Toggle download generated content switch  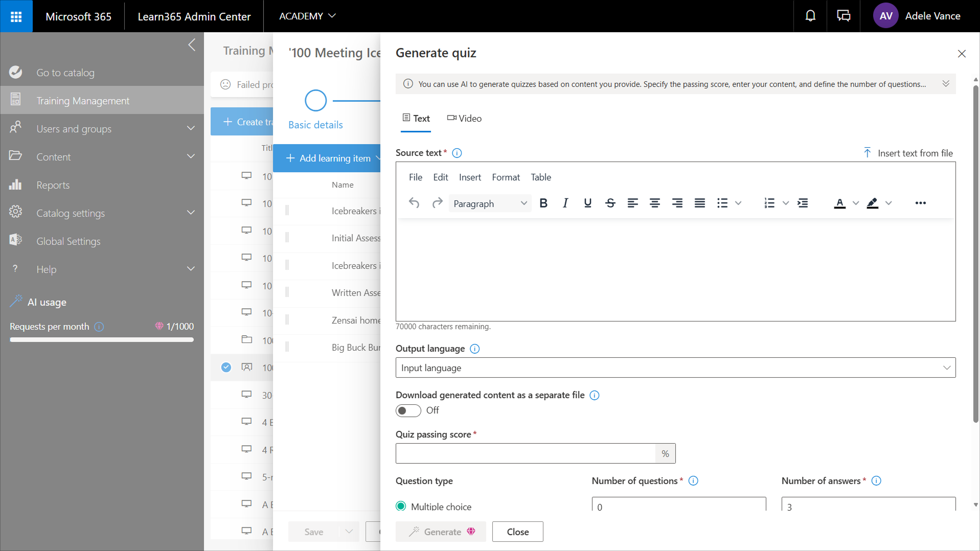point(408,410)
